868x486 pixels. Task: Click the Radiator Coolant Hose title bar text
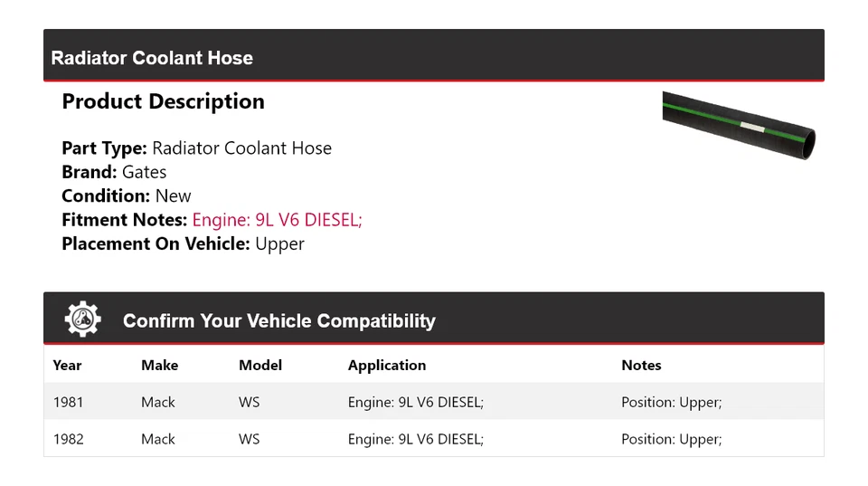point(152,58)
